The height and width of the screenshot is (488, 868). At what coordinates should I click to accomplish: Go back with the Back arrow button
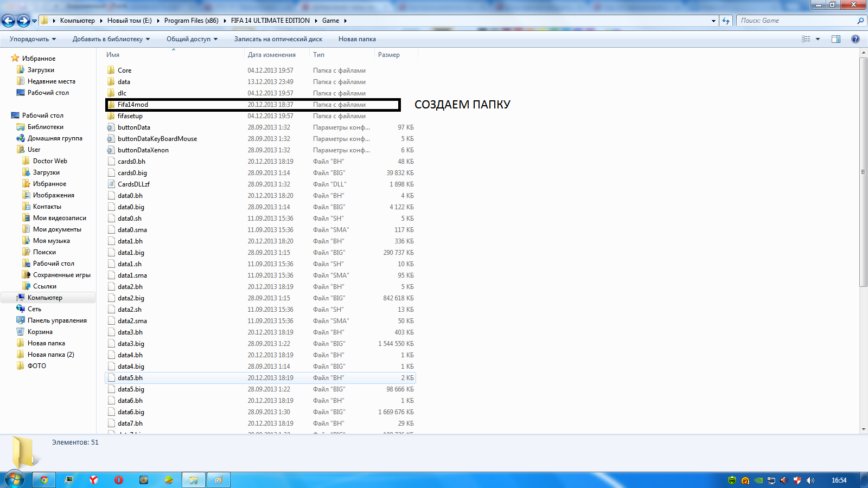point(9,21)
